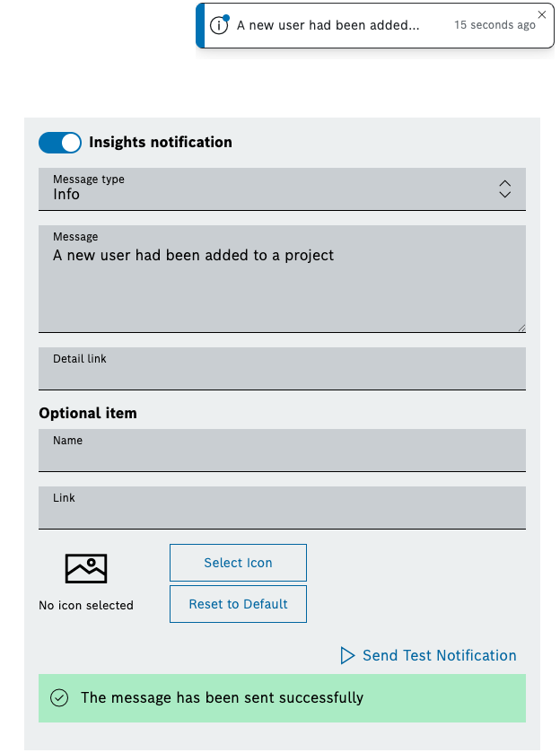
Task: Click the info icon in the notification popup
Action: (x=219, y=26)
